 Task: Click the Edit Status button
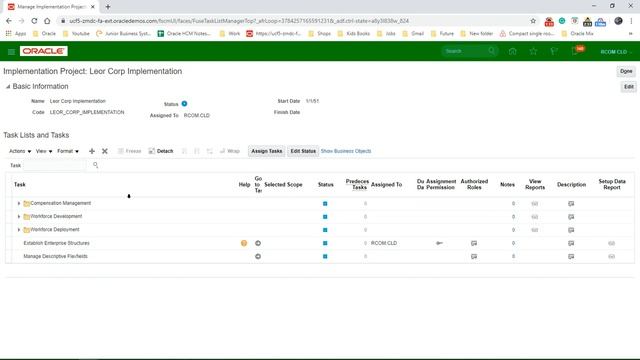303,151
